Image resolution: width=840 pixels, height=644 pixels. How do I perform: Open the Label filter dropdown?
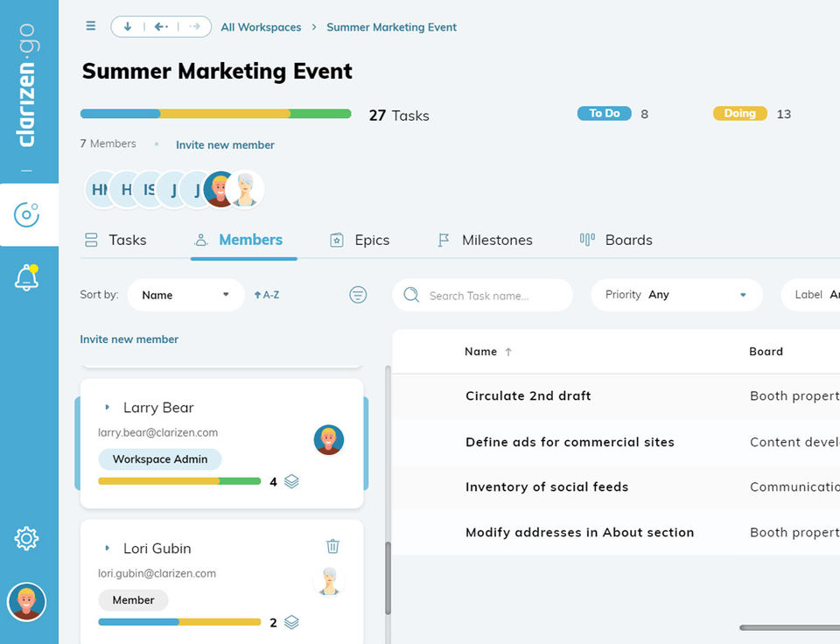pos(810,295)
